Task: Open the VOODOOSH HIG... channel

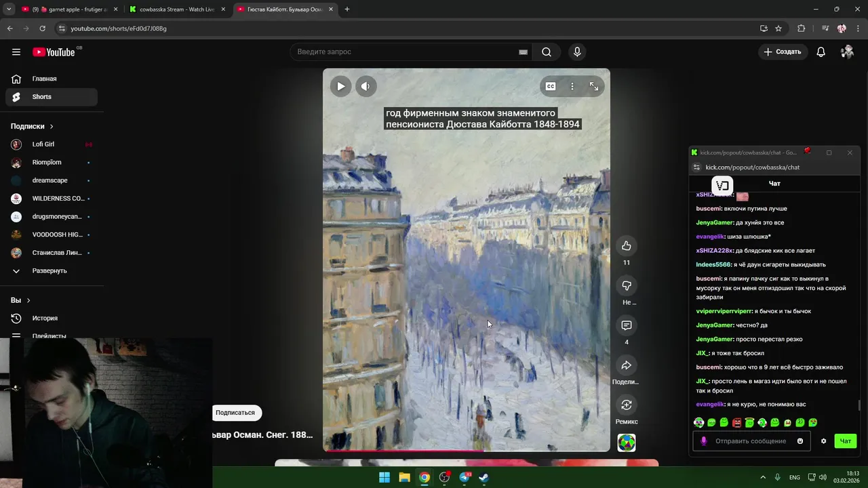Action: [52, 235]
